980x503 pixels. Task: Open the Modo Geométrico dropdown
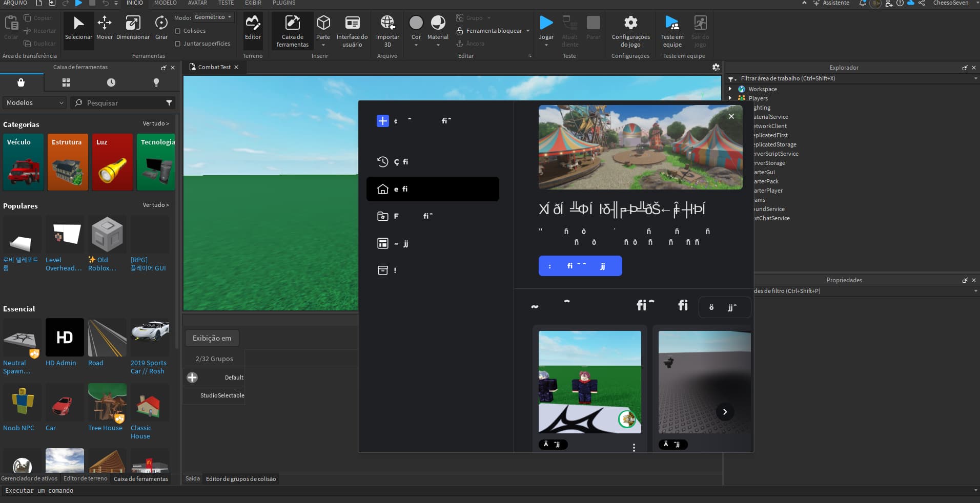212,17
